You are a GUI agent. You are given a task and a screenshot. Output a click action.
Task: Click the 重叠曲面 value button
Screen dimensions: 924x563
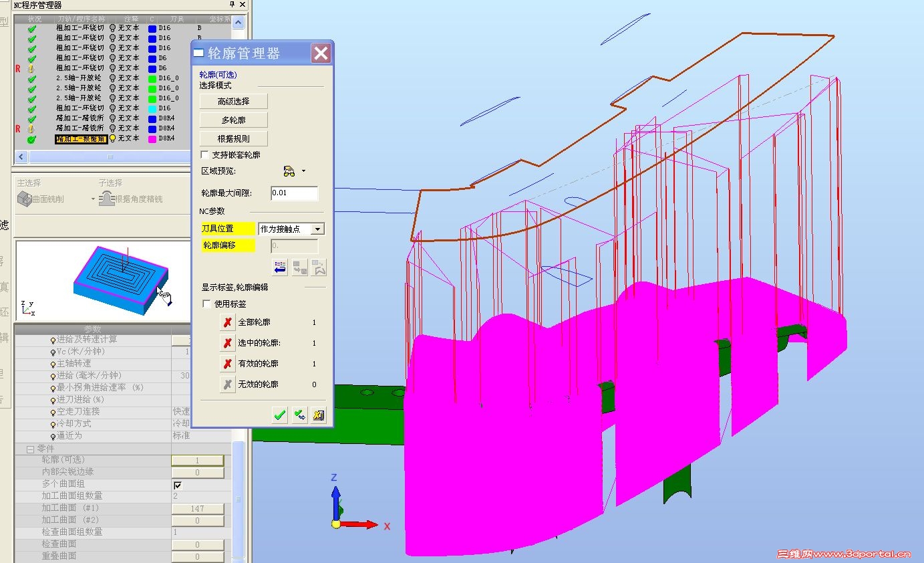click(x=197, y=557)
